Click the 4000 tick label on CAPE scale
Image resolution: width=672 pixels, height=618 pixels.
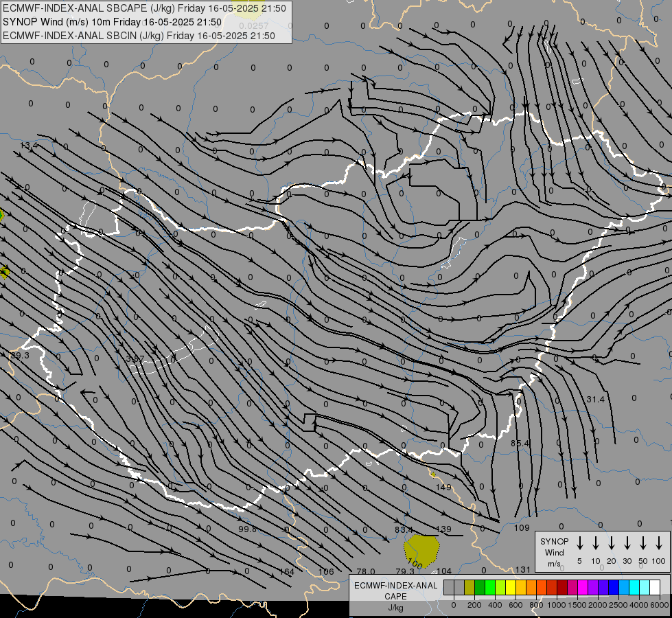639,605
